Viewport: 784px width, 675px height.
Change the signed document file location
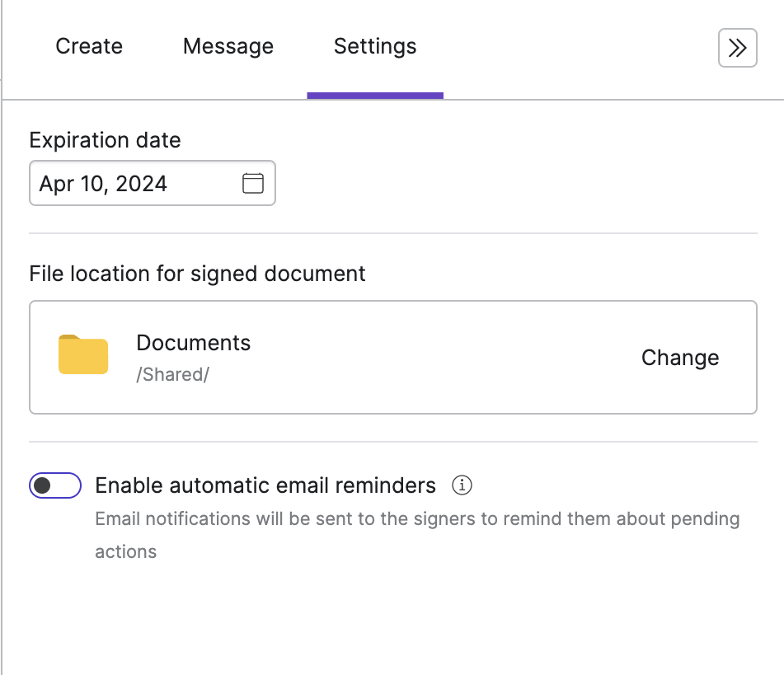[679, 357]
